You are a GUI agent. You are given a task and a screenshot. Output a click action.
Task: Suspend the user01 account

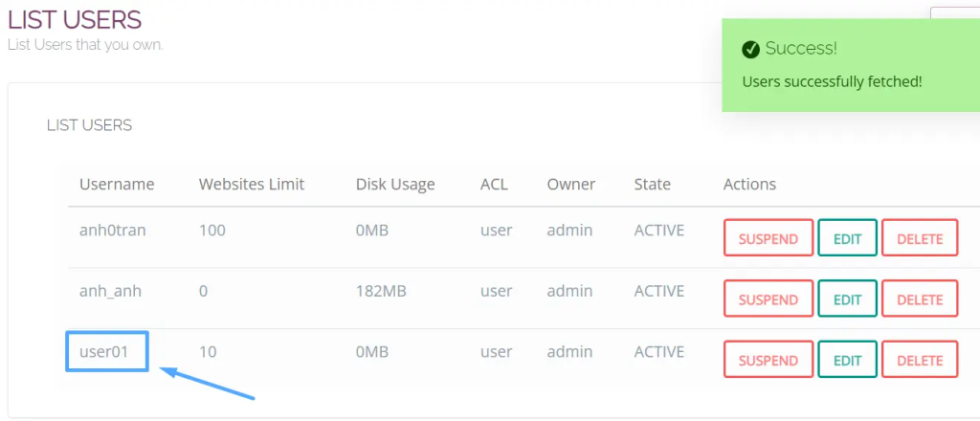(768, 361)
